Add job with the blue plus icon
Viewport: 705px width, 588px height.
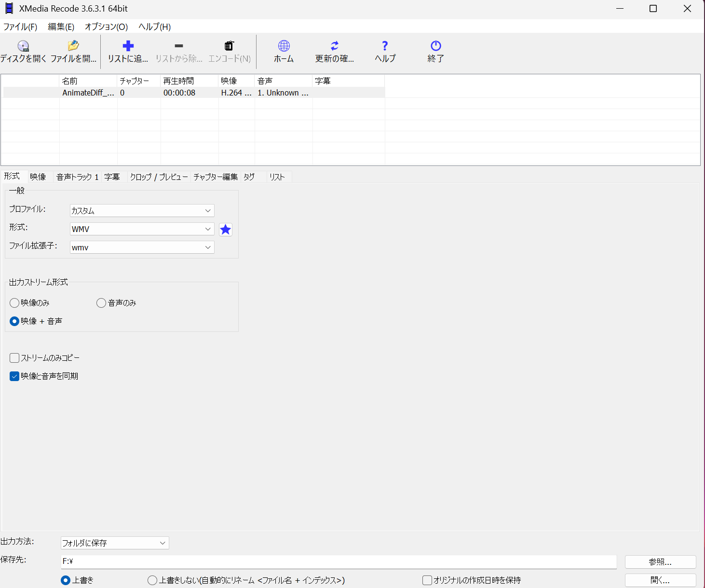pos(128,46)
